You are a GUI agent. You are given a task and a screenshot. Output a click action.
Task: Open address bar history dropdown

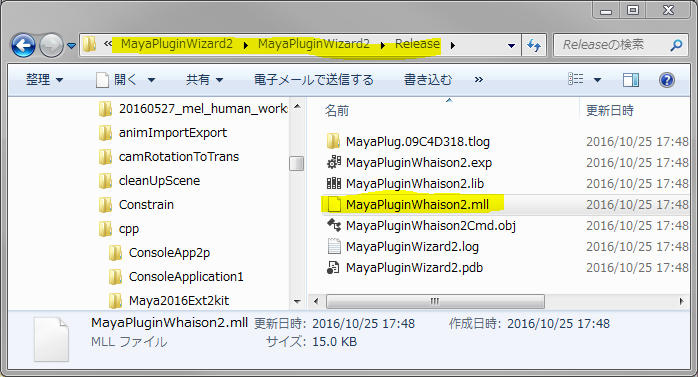[511, 45]
